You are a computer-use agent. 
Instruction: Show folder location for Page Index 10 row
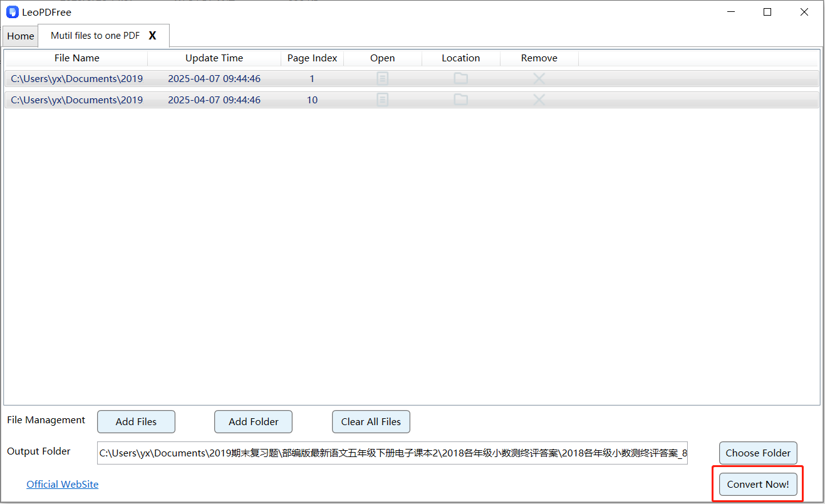tap(461, 100)
